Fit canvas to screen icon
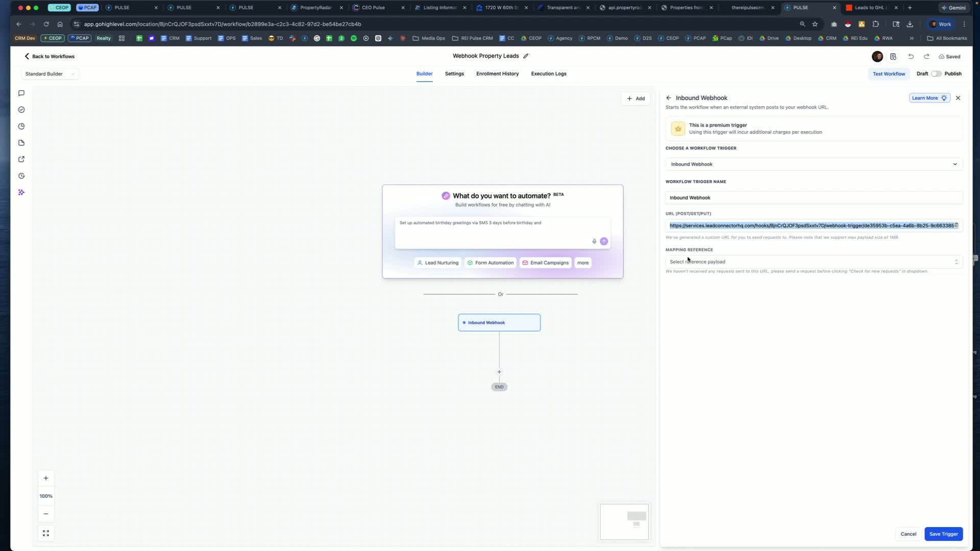 [x=46, y=533]
